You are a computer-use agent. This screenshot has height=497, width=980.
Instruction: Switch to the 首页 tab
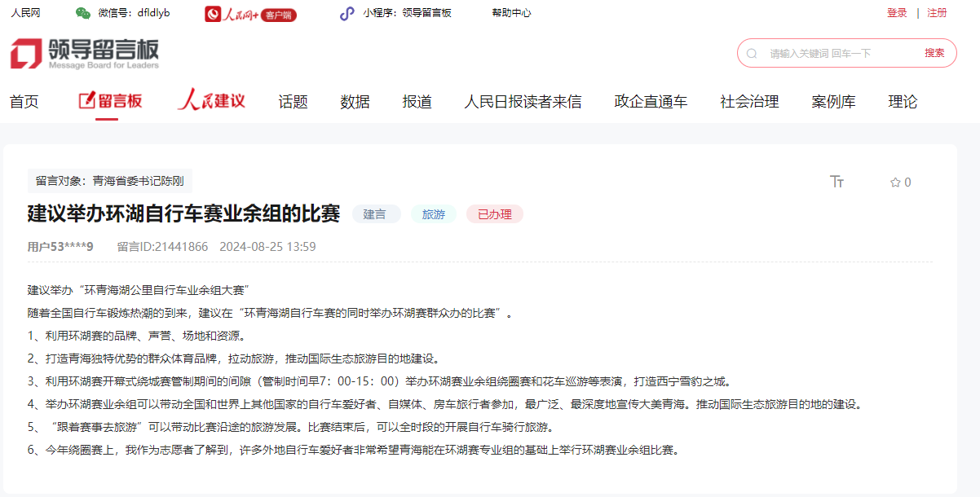pyautogui.click(x=23, y=101)
